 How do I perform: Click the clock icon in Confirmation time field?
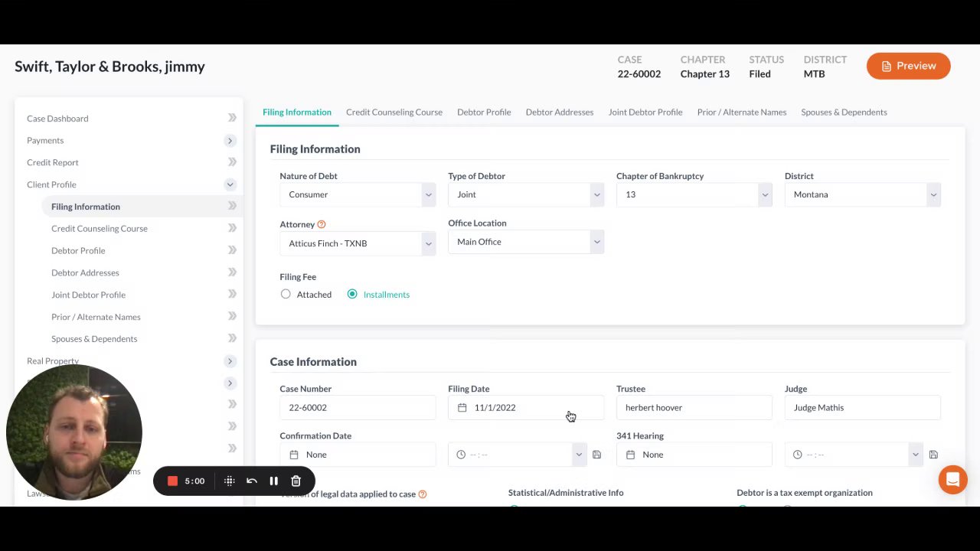[x=461, y=455]
